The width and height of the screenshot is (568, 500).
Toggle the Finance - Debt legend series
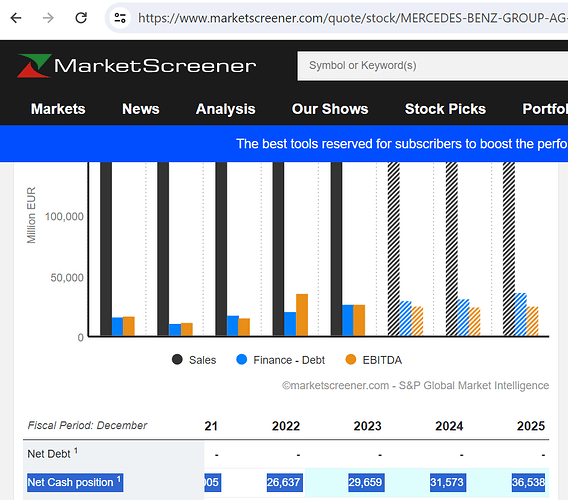click(x=280, y=360)
